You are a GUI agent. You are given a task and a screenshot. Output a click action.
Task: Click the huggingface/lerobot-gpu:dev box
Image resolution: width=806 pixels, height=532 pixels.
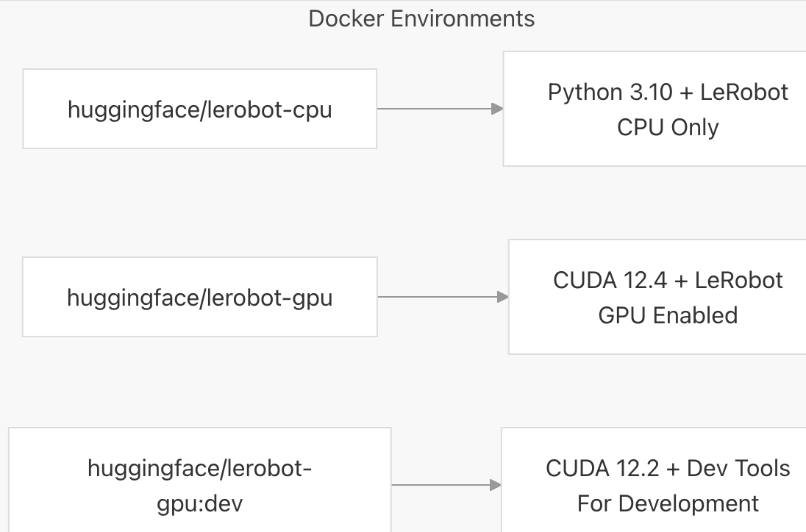click(x=200, y=480)
